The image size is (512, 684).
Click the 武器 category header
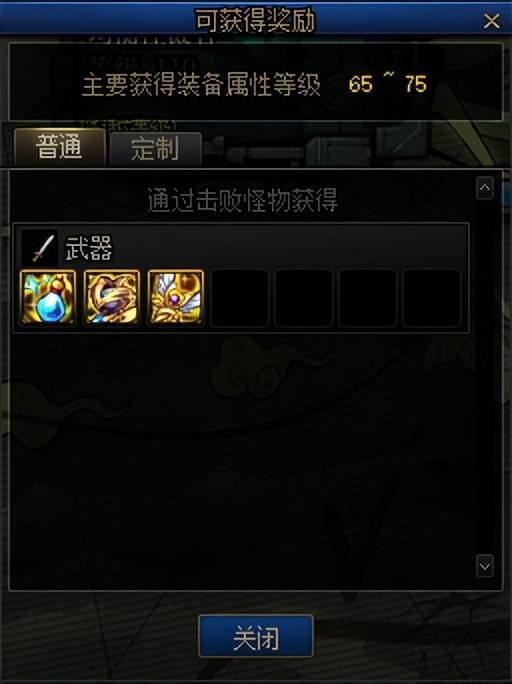tap(89, 248)
